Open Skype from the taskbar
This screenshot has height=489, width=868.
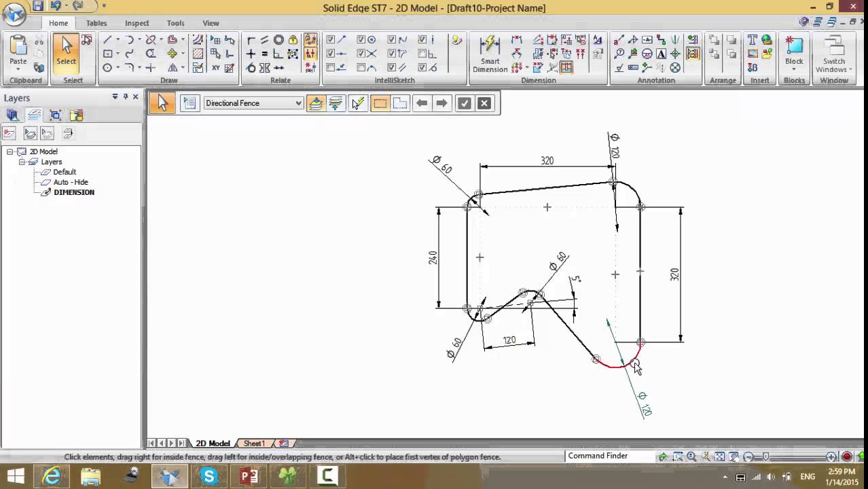[x=209, y=476]
